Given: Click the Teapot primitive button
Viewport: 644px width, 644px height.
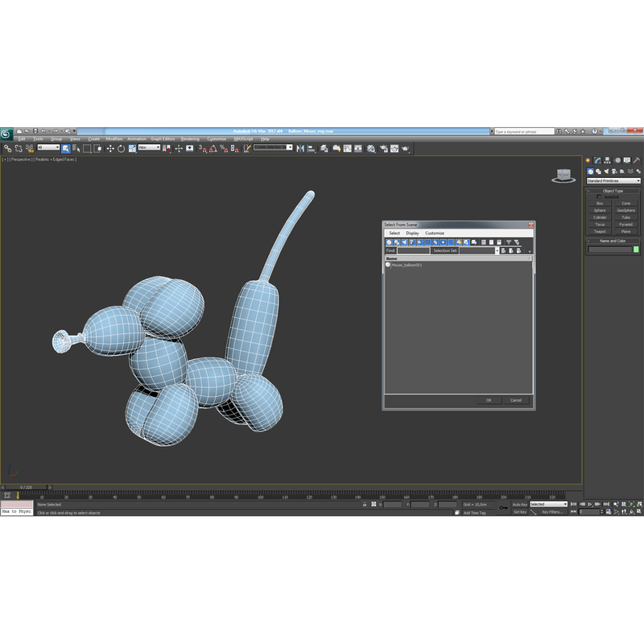Looking at the screenshot, I should click(599, 231).
